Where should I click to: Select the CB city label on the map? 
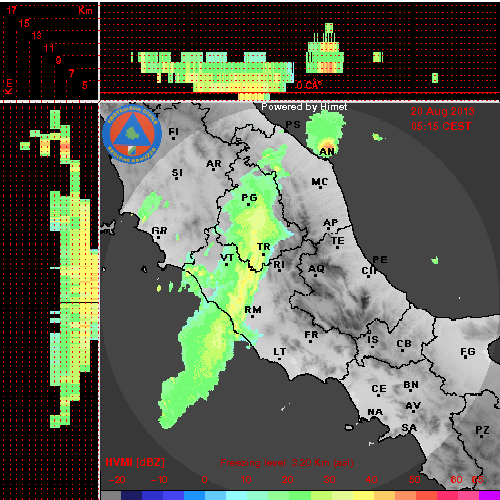point(404,344)
